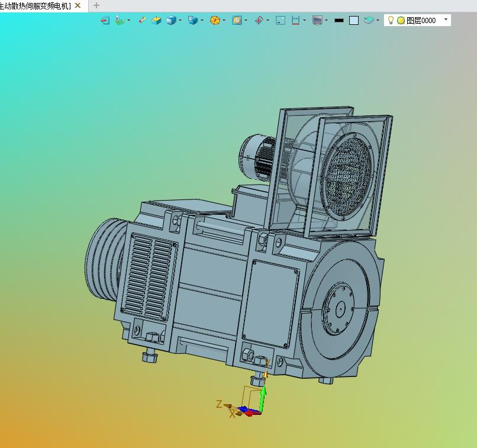Click the light blue fill color swatch
477x448 pixels.
pos(353,20)
